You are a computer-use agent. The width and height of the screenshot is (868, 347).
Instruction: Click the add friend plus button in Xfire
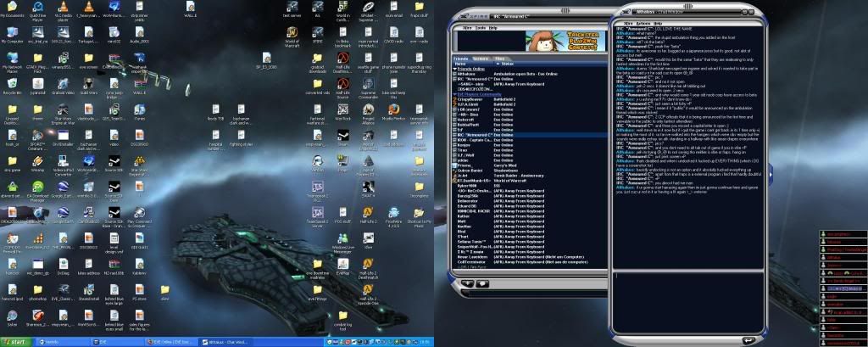468,283
